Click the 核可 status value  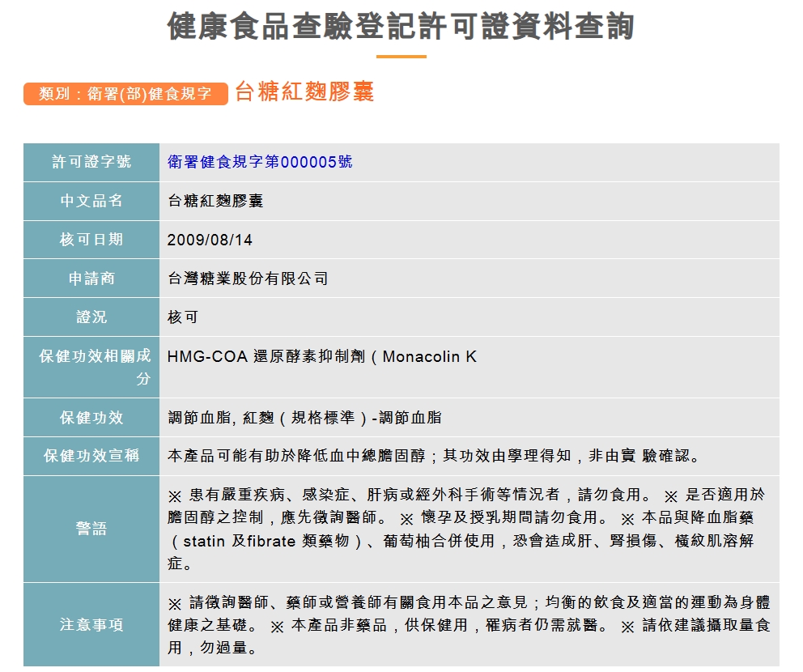(x=183, y=317)
